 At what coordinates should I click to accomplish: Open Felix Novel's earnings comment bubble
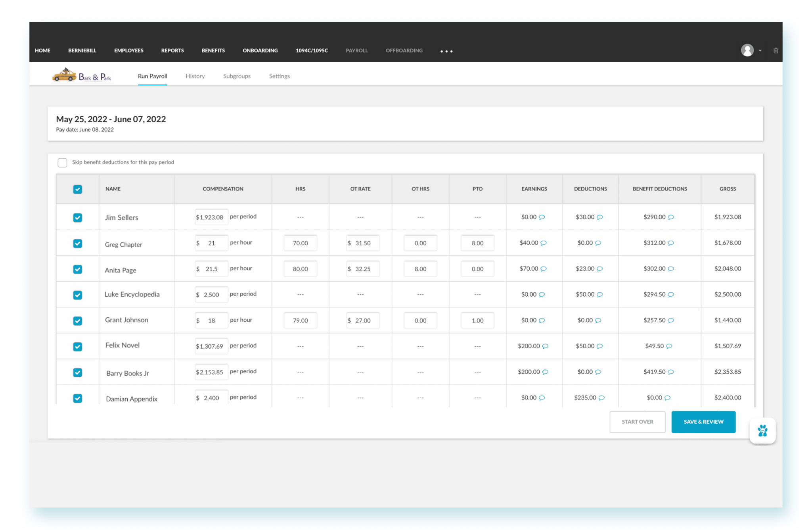pyautogui.click(x=546, y=346)
